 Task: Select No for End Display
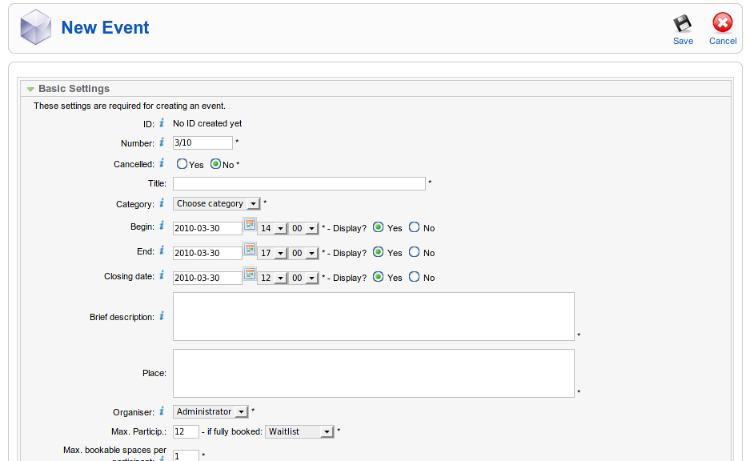click(x=414, y=252)
